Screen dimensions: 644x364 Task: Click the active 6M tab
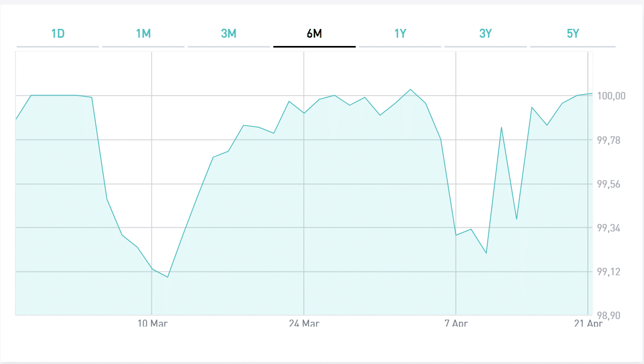pos(315,34)
